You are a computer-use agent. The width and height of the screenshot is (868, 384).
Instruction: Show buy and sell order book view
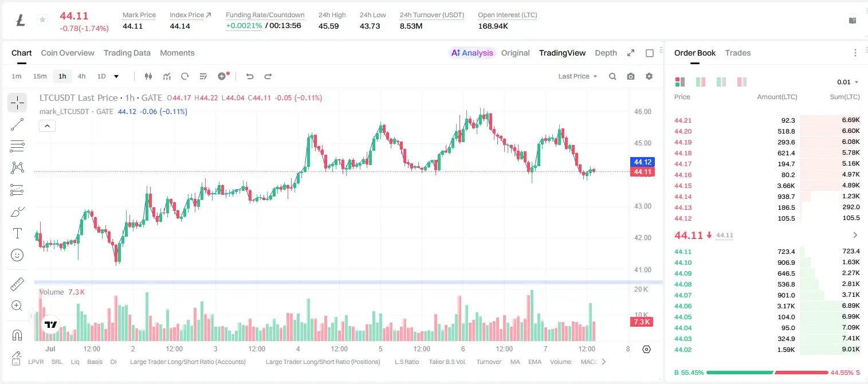[x=680, y=82]
